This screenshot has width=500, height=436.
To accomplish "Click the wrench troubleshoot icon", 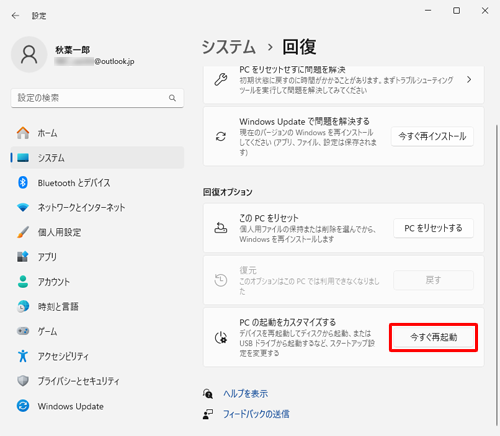I will [221, 80].
